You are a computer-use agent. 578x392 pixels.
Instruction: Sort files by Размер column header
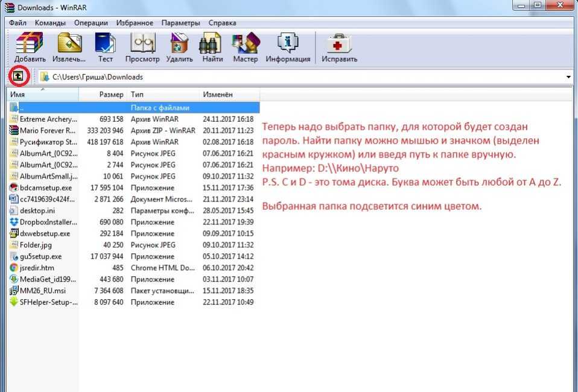point(111,95)
